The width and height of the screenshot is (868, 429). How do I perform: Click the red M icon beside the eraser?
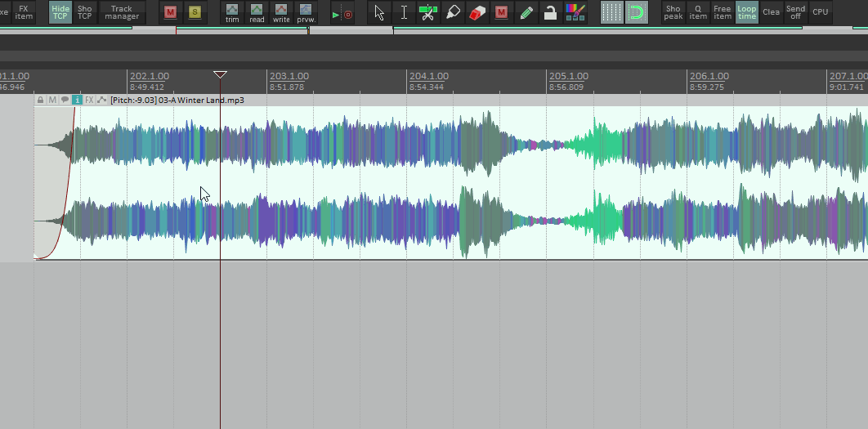coord(502,12)
